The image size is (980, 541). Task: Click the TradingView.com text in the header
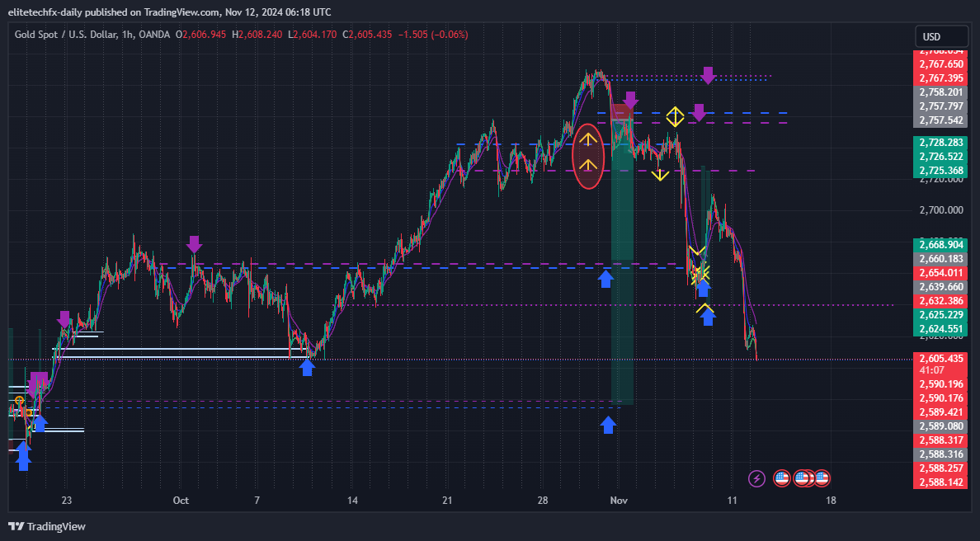[x=181, y=12]
